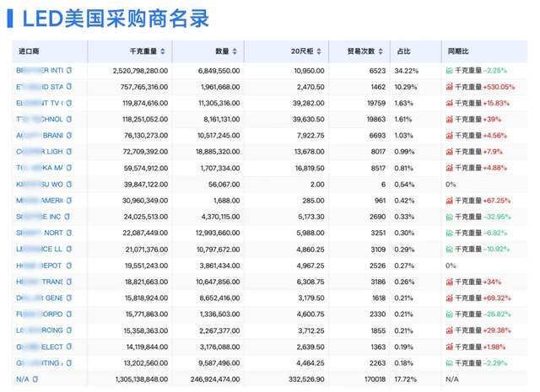Viewport: 540px width, 392px height.
Task: Copy importer name in 76,130,273.00 row
Action: point(69,135)
